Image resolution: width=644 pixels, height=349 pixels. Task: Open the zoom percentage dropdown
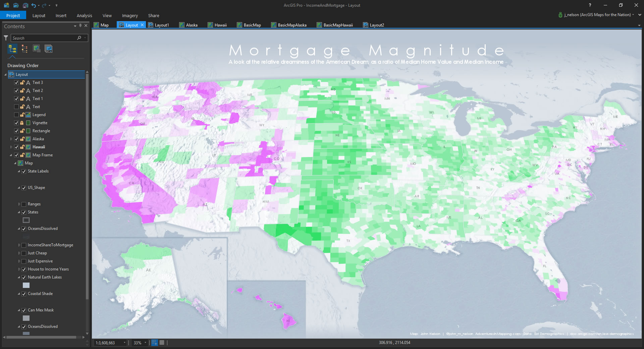(145, 343)
